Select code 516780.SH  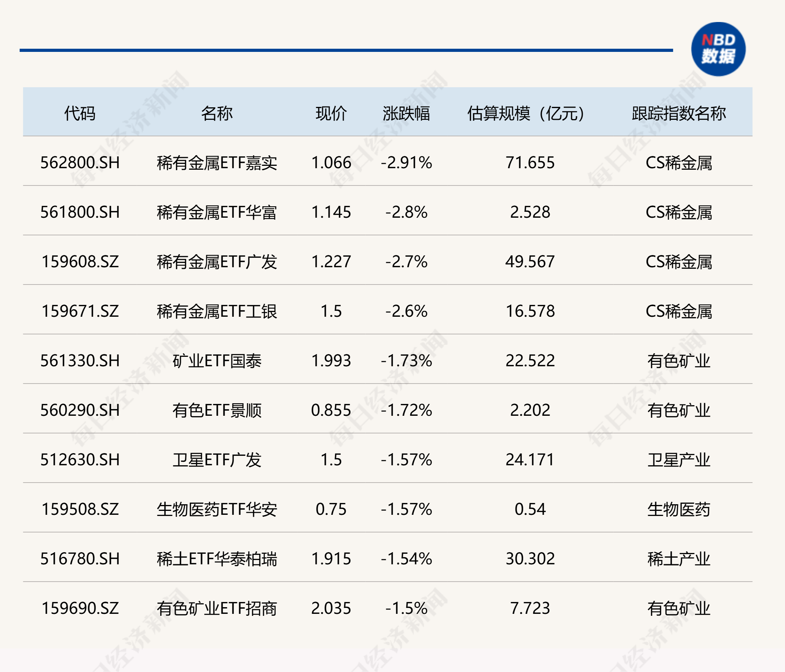point(80,559)
